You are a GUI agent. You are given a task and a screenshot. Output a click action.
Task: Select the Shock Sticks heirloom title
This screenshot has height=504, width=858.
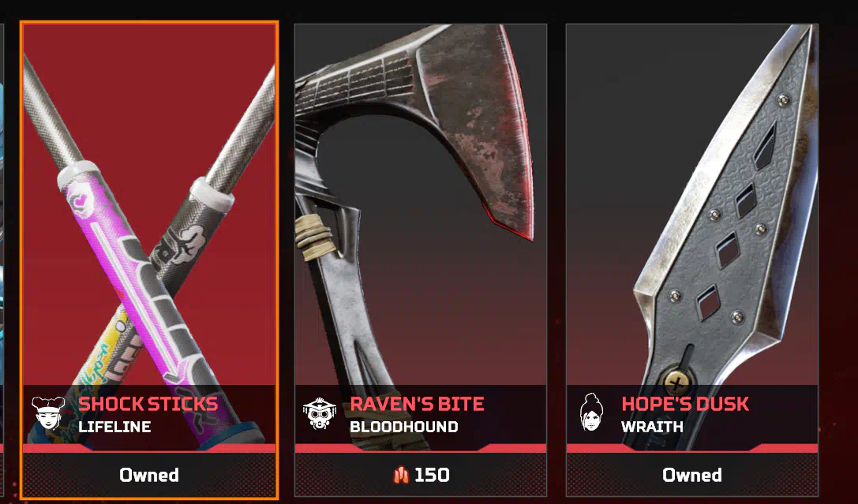pos(148,404)
